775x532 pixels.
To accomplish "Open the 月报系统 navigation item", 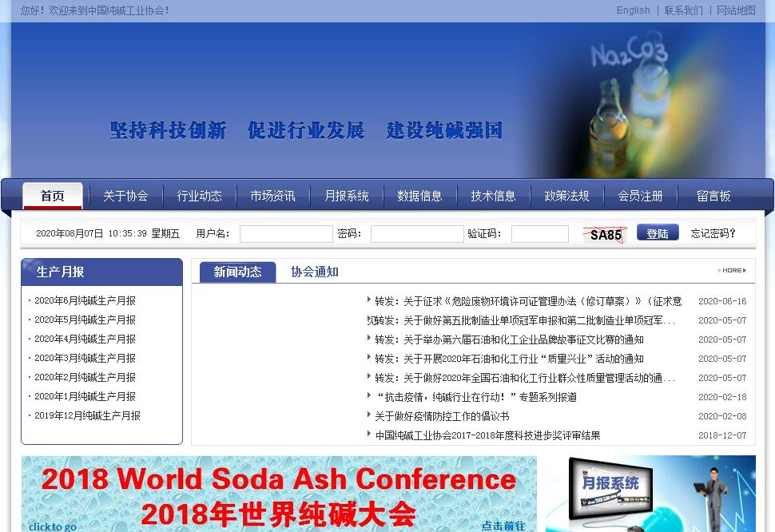I will (346, 196).
